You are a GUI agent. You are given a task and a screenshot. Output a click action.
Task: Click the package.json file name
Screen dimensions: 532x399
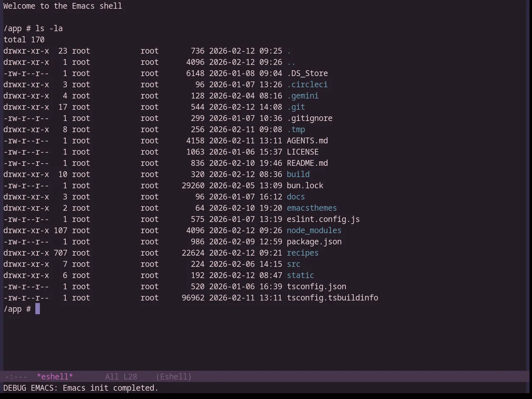314,241
